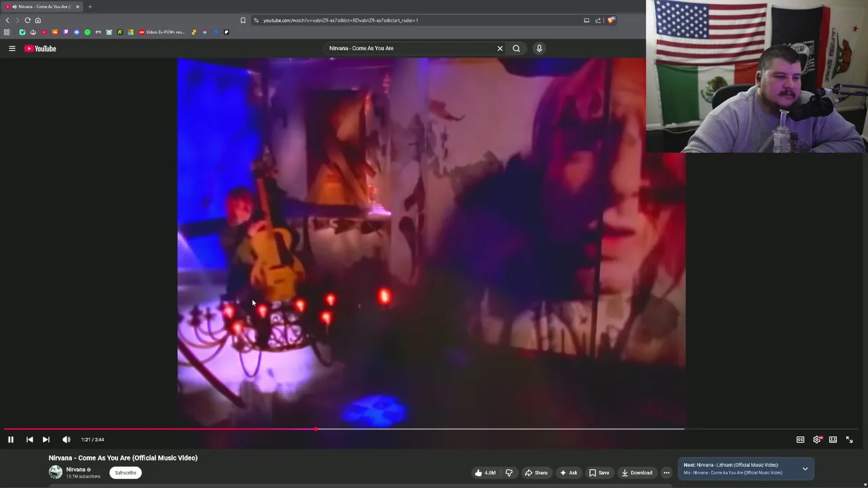The height and width of the screenshot is (488, 868).
Task: Click the Download button
Action: 637,472
